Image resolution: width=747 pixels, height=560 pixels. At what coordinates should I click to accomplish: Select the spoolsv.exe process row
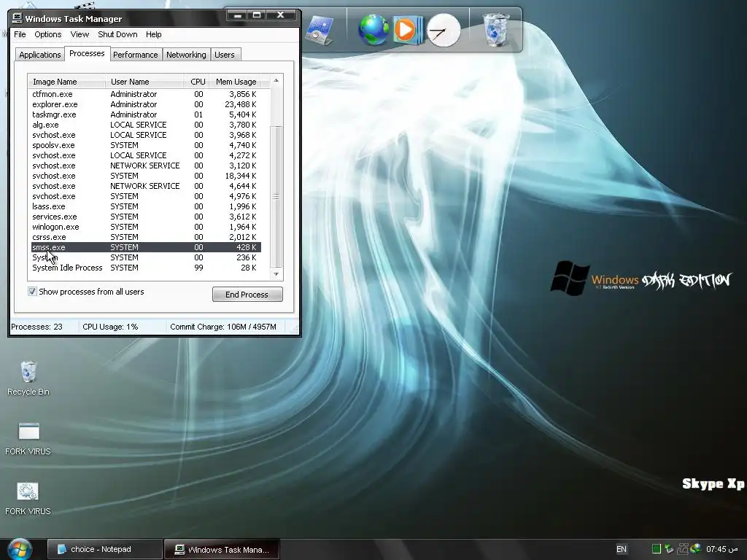click(146, 145)
